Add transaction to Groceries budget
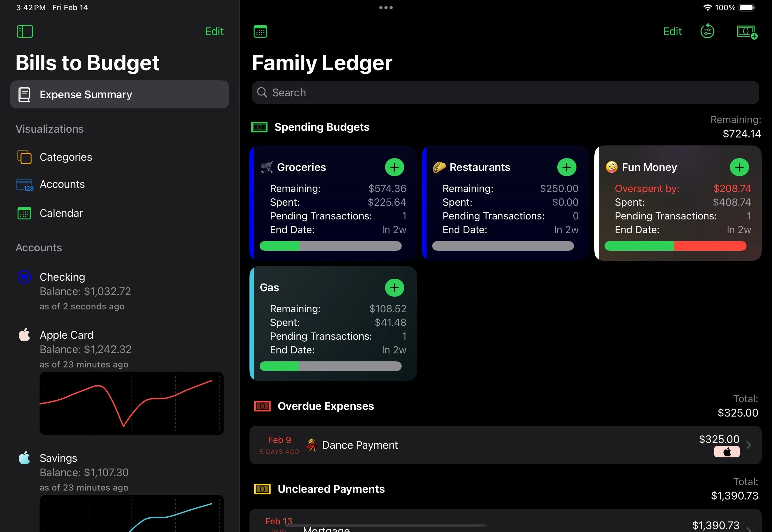772x532 pixels. [x=394, y=167]
